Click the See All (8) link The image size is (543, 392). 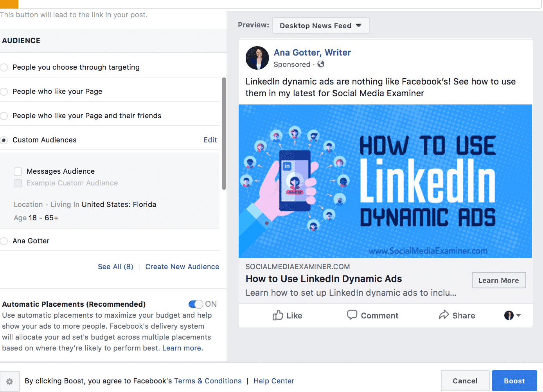(x=115, y=267)
